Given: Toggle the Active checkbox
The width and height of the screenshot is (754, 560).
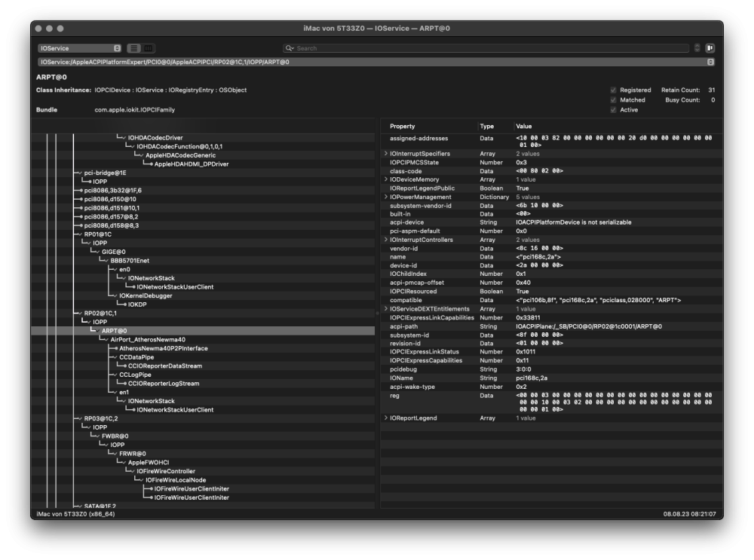Looking at the screenshot, I should (613, 110).
